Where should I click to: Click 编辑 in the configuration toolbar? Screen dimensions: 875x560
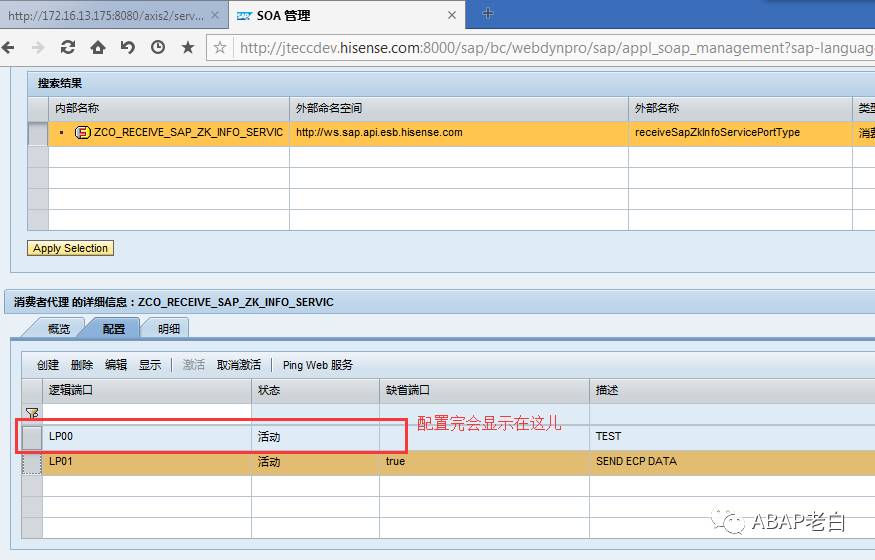(116, 365)
